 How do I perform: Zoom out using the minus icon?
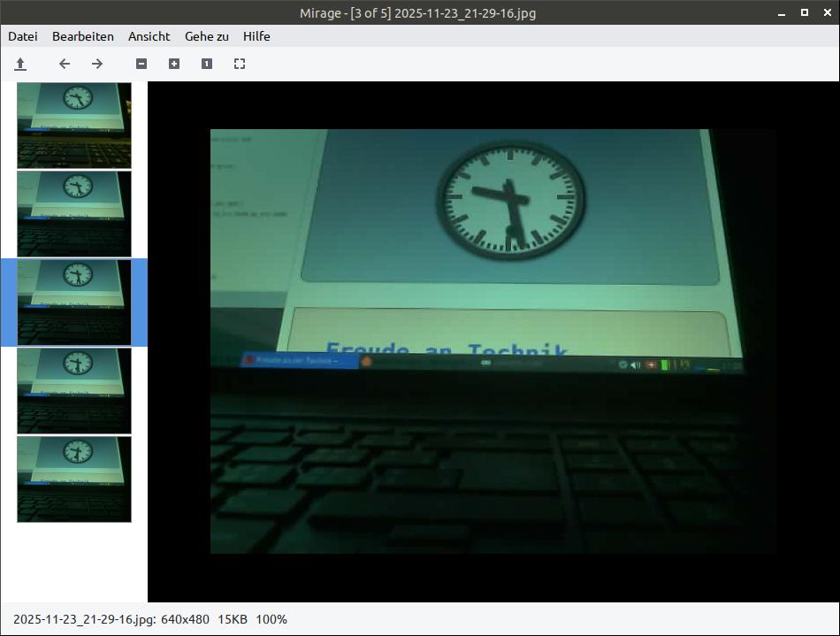pyautogui.click(x=141, y=64)
